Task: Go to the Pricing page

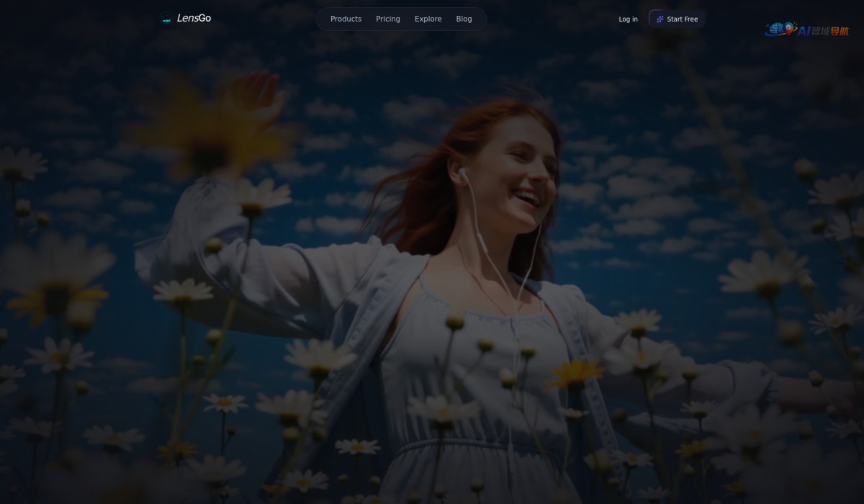Action: [x=387, y=19]
